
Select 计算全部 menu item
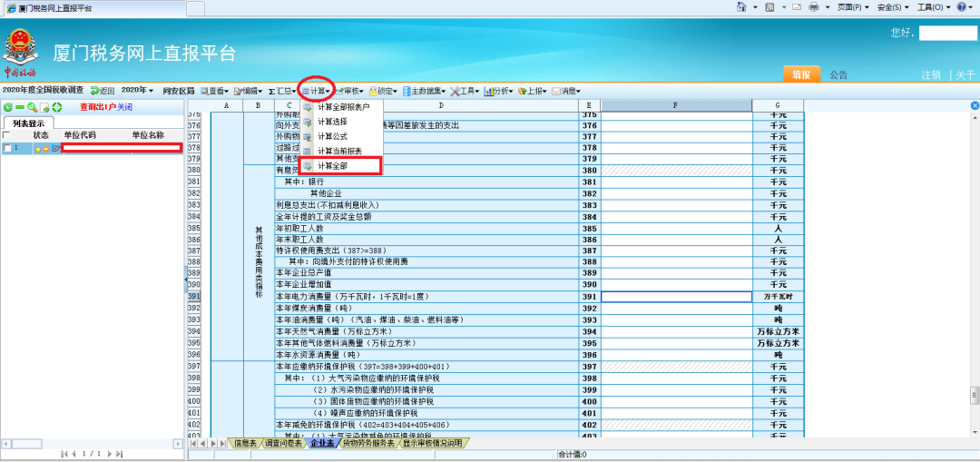pos(340,166)
